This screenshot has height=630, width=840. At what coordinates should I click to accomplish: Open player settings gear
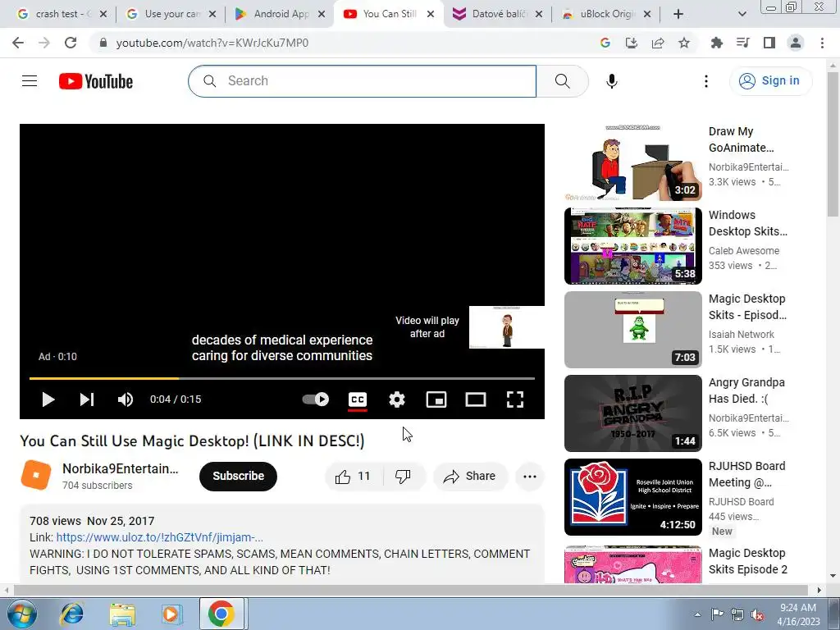(397, 399)
